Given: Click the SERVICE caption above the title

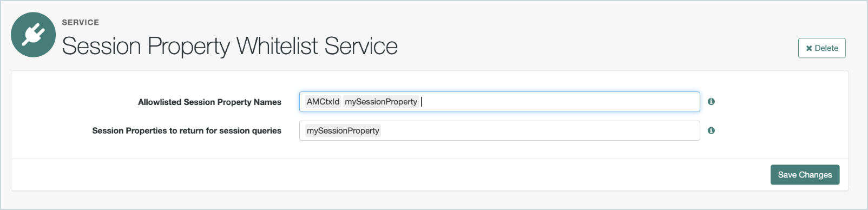Looking at the screenshot, I should (x=80, y=22).
